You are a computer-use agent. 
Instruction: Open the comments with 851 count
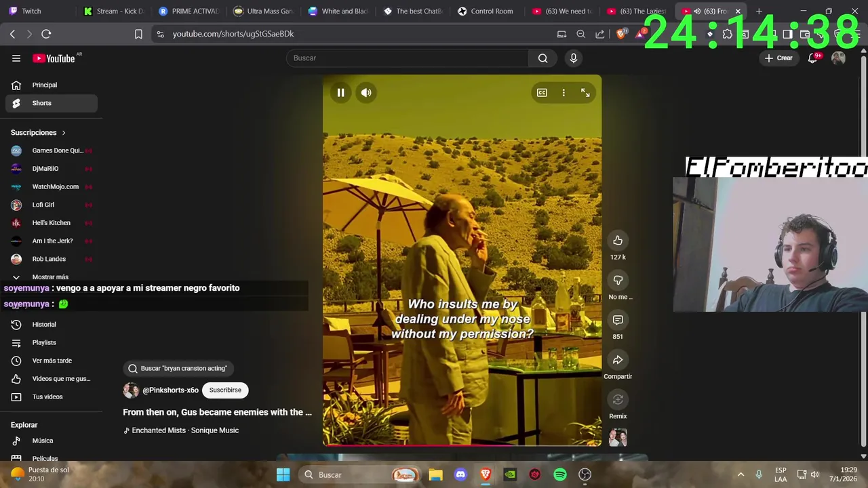pyautogui.click(x=618, y=320)
